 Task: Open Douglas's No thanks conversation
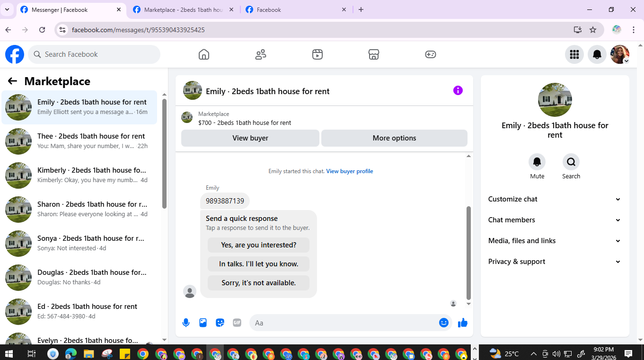click(79, 278)
